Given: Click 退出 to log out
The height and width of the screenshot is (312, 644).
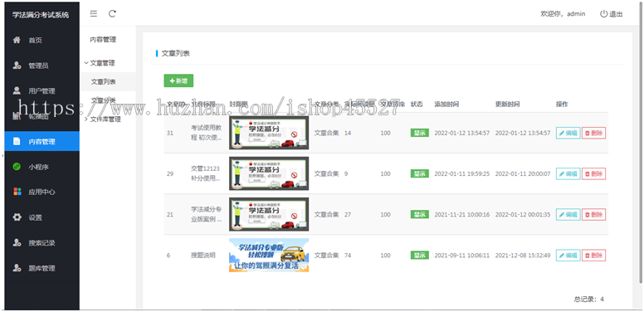Looking at the screenshot, I should [616, 14].
